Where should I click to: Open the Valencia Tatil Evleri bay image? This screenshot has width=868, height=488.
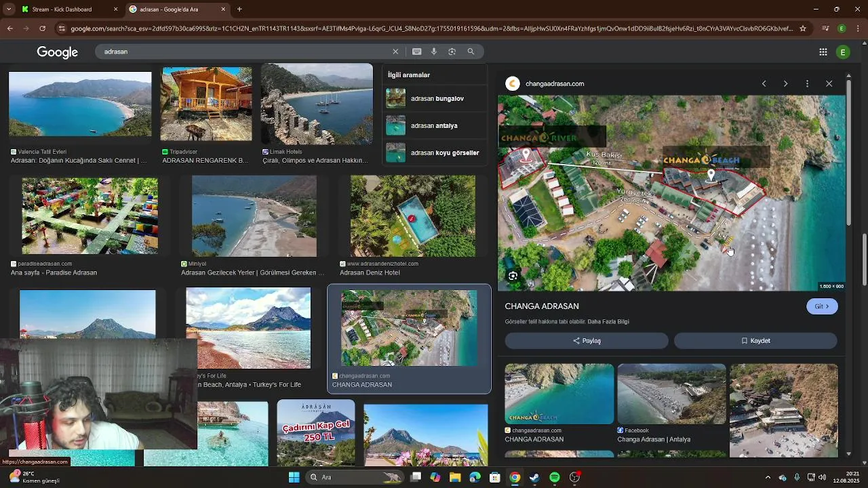(80, 104)
